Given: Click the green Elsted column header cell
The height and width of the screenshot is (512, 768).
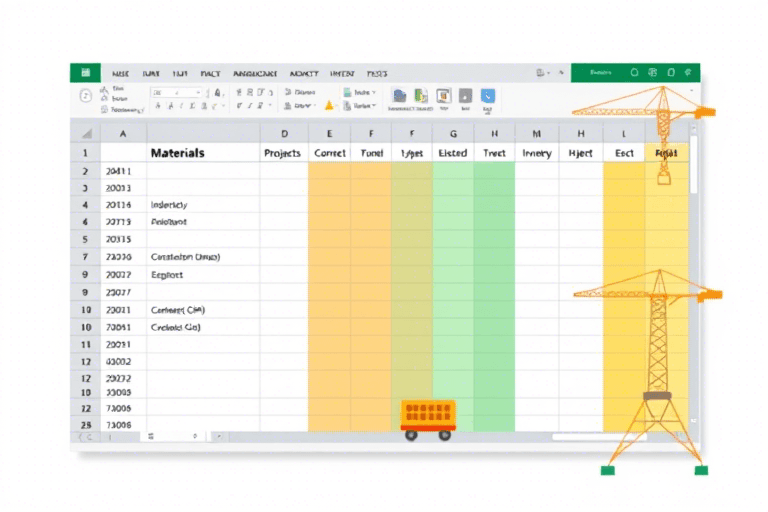Looking at the screenshot, I should pos(453,153).
